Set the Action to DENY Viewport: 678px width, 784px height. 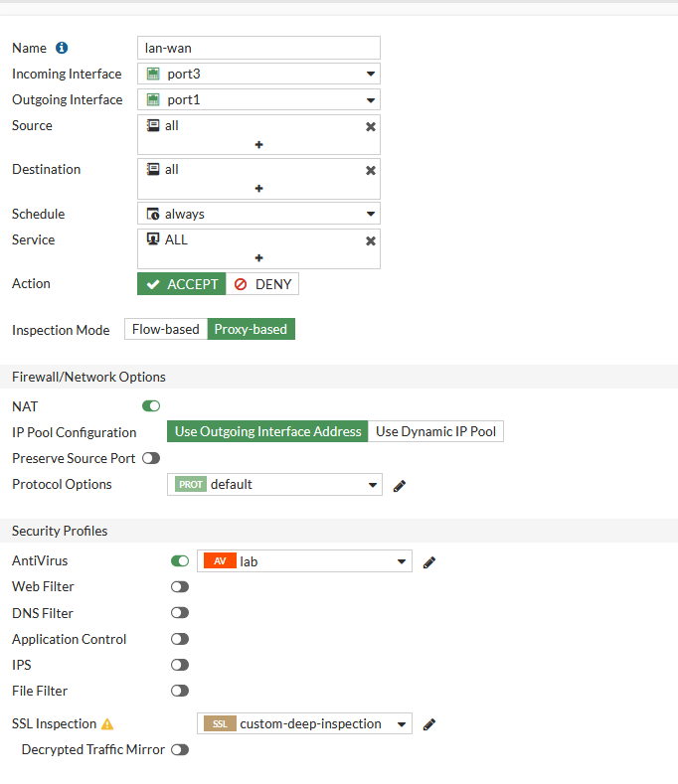click(x=262, y=284)
